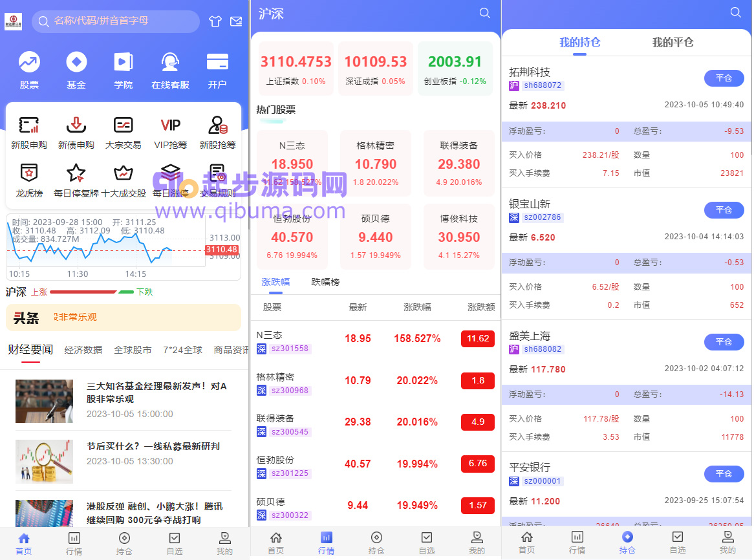Open VIP抢筹 icon
Image resolution: width=754 pixels, height=560 pixels.
(x=170, y=125)
